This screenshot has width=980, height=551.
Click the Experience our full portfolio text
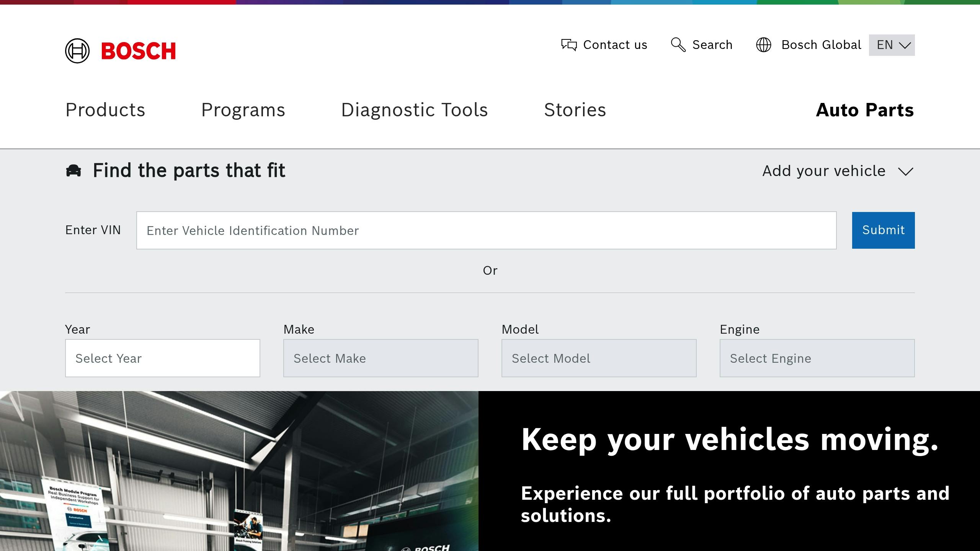(x=735, y=504)
